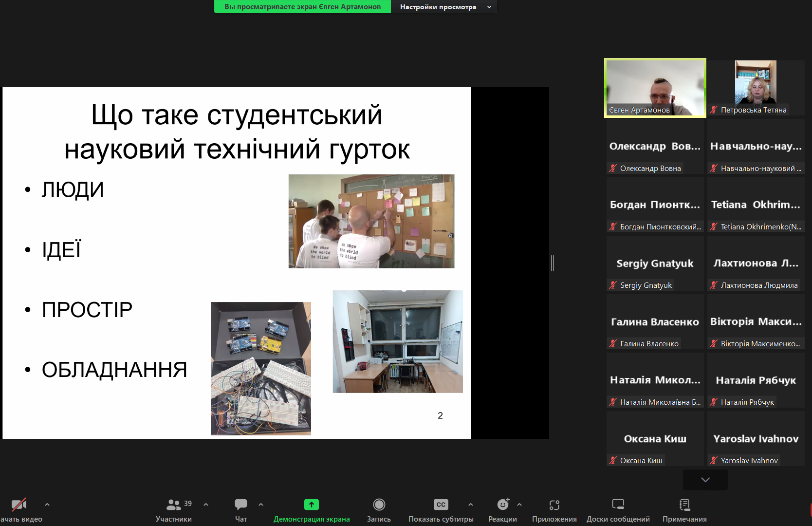The height and width of the screenshot is (526, 812).
Task: Open the Chat panel
Action: pyautogui.click(x=240, y=505)
